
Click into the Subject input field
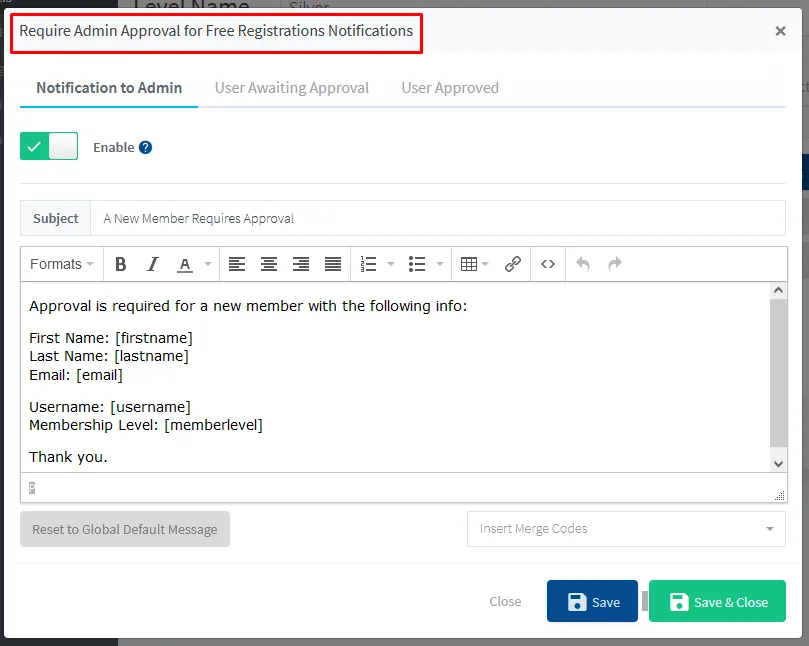click(x=437, y=218)
